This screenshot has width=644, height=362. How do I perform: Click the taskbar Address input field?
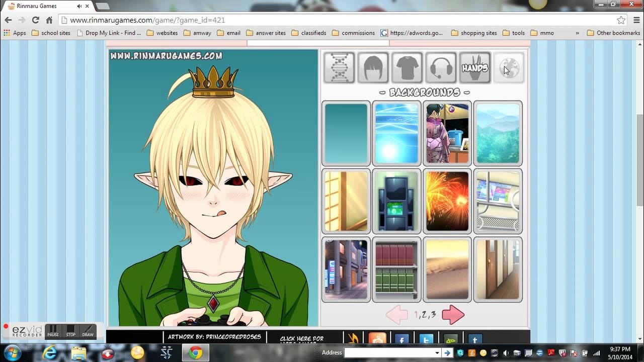[388, 353]
